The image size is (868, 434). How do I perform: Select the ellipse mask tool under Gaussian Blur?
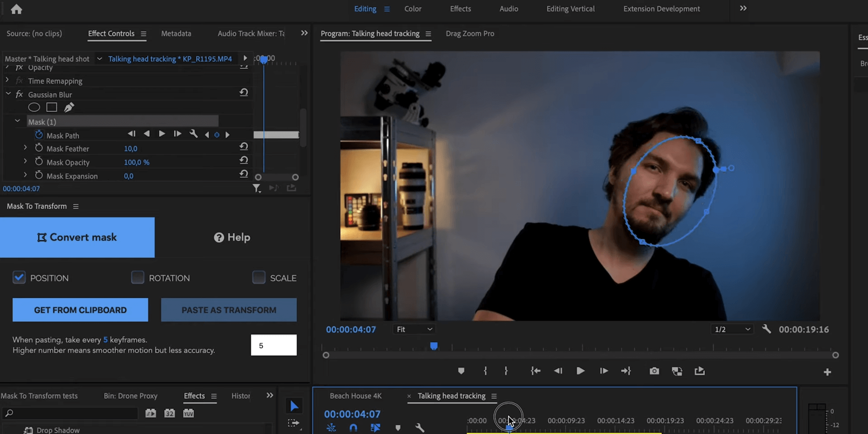pos(34,108)
